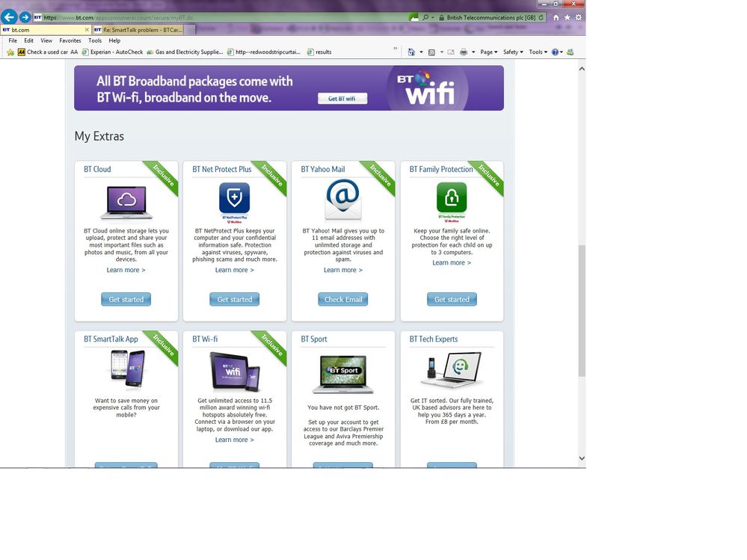Click the Check Email button

[x=343, y=299]
